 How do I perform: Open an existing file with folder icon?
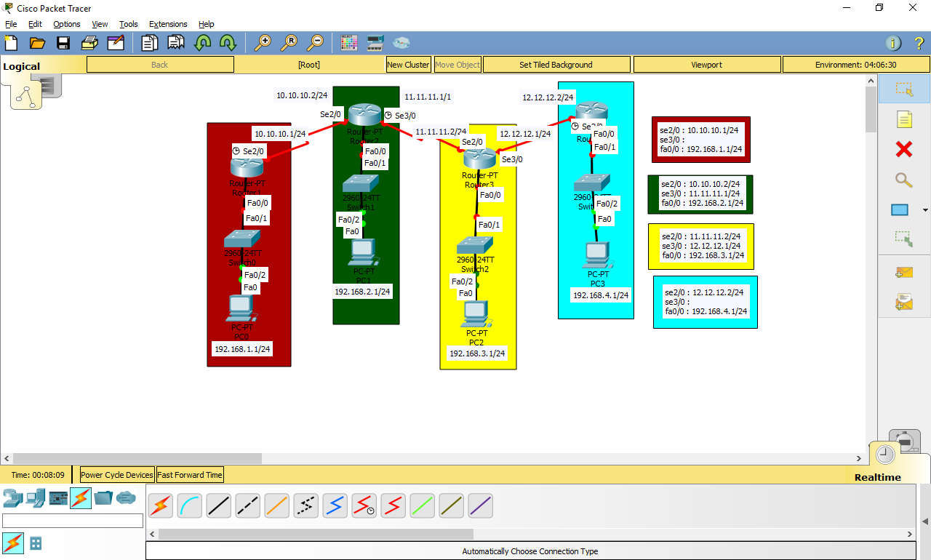pos(37,43)
